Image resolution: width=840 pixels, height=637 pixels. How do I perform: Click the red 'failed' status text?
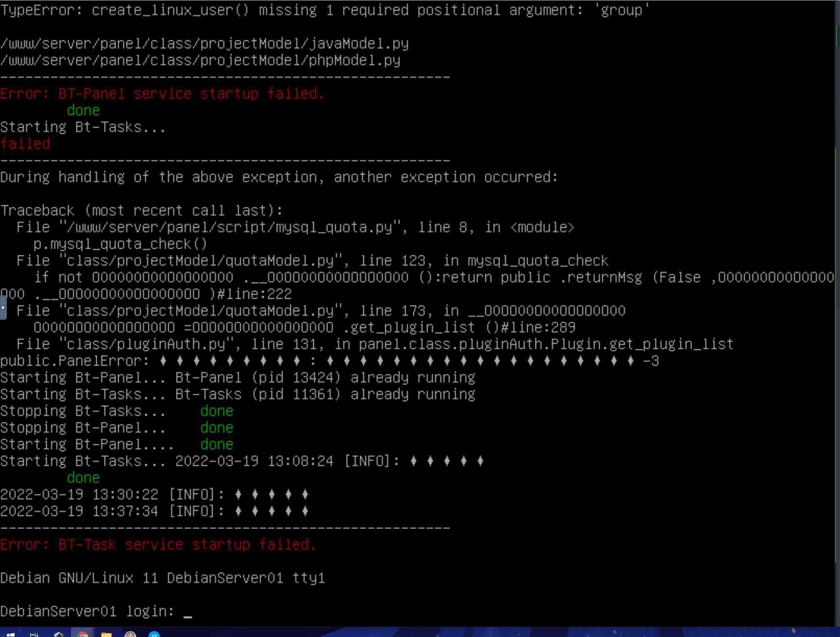(x=25, y=144)
